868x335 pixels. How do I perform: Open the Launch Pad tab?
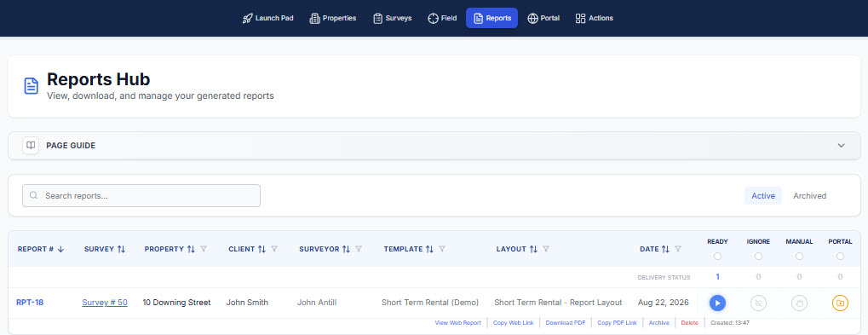(x=268, y=18)
